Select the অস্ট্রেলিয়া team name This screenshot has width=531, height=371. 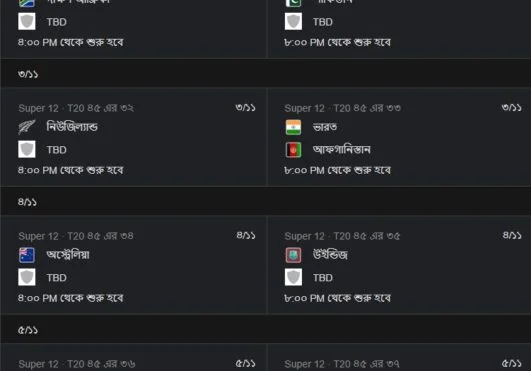point(68,255)
